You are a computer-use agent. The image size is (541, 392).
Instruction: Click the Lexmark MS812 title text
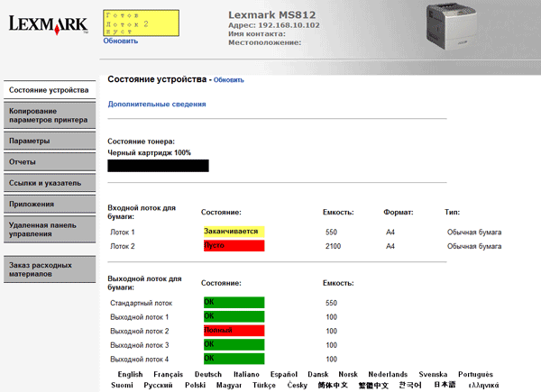coord(272,14)
